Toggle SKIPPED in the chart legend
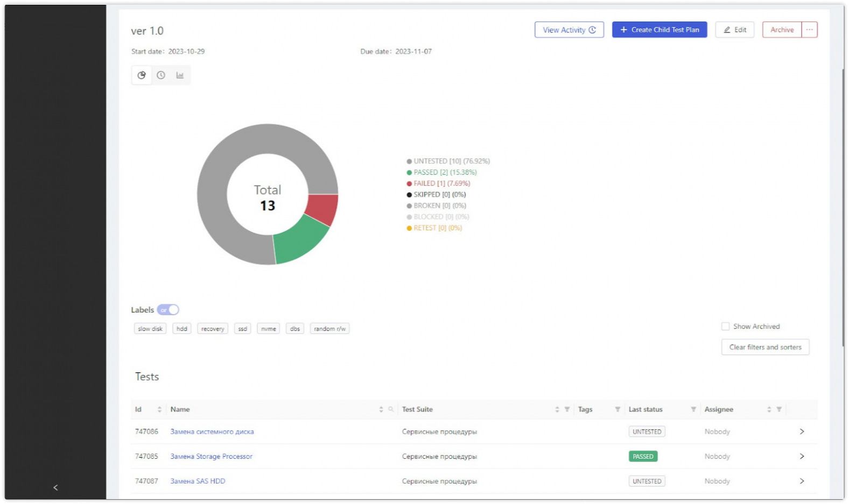Viewport: 849px width, 504px height. pyautogui.click(x=437, y=195)
